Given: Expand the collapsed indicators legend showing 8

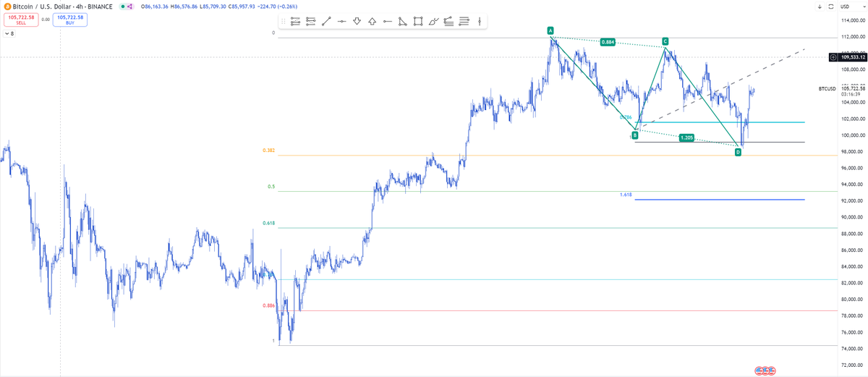Looking at the screenshot, I should [x=10, y=33].
